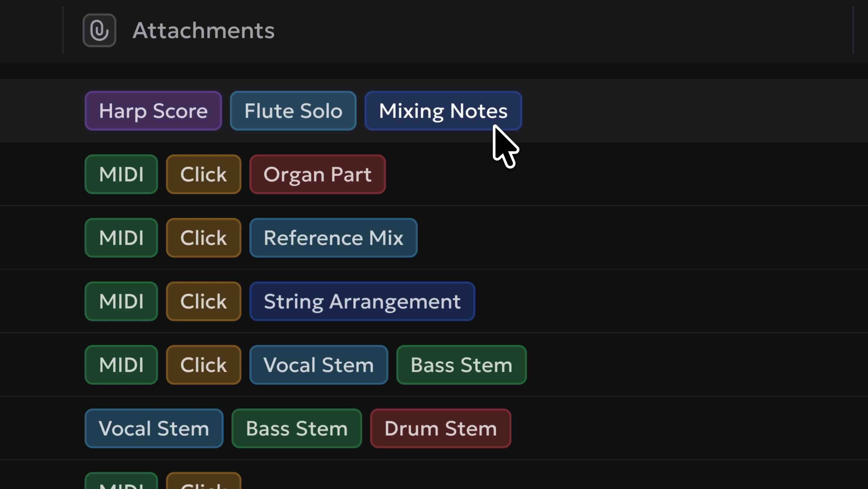Select the MIDI tag in the second row
868x489 pixels.
pos(121,174)
